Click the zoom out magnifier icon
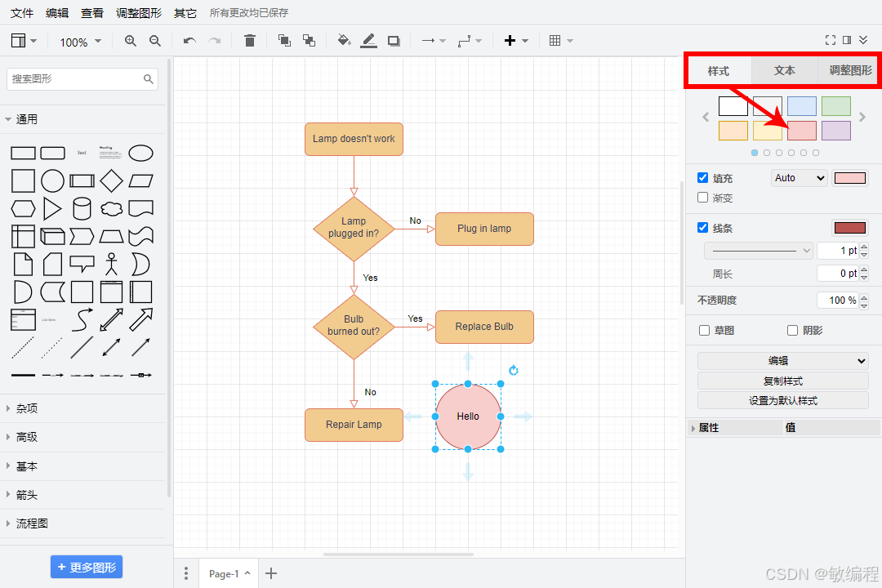The width and height of the screenshot is (882, 588). pos(155,41)
